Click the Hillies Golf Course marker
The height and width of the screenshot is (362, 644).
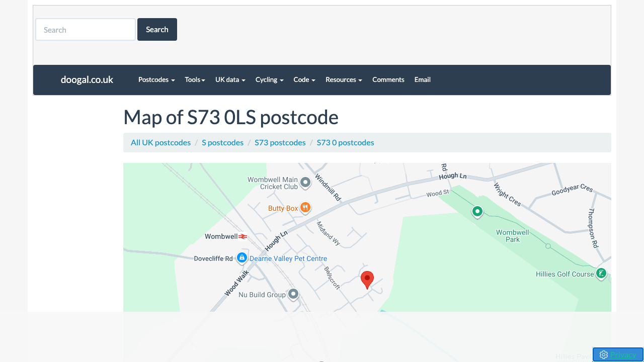[x=601, y=274]
